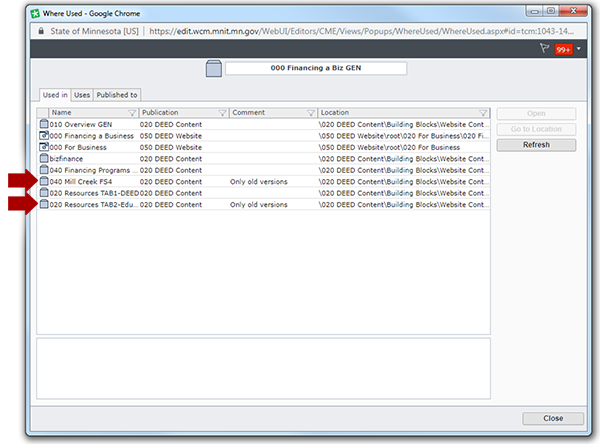Screen dimensions: 600x444
Task: Open the Name column filter
Action: [131, 113]
